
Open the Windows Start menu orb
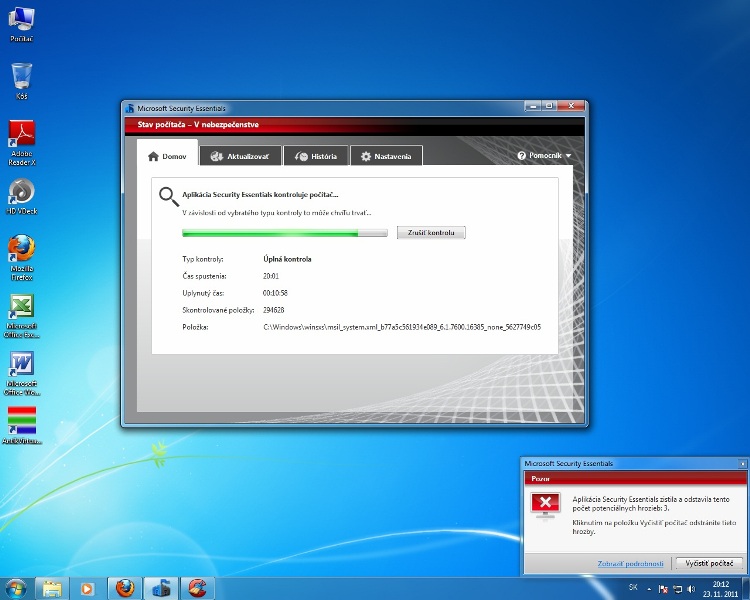(15, 589)
